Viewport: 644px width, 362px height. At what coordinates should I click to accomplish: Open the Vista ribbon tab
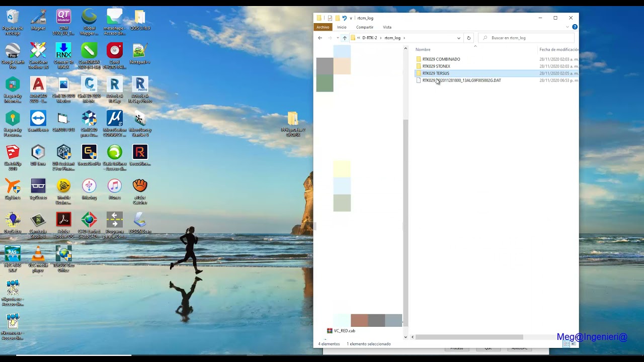point(387,27)
